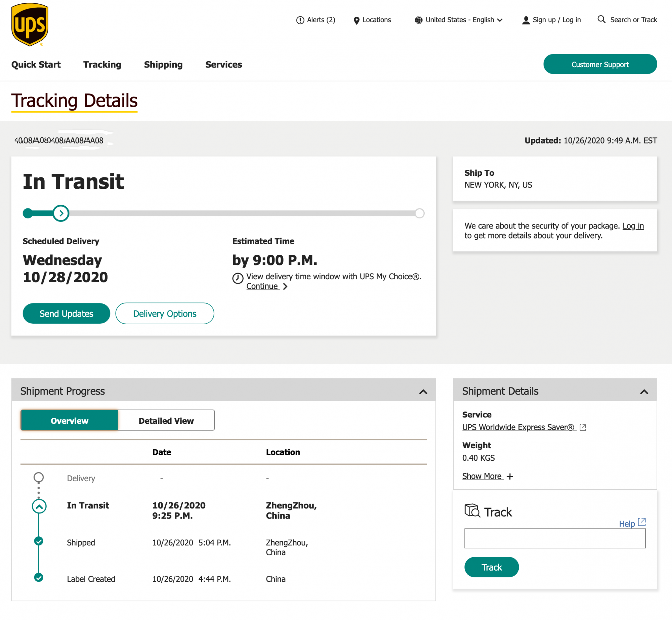Click the Log in link in security notice
The width and height of the screenshot is (672, 620).
[633, 226]
